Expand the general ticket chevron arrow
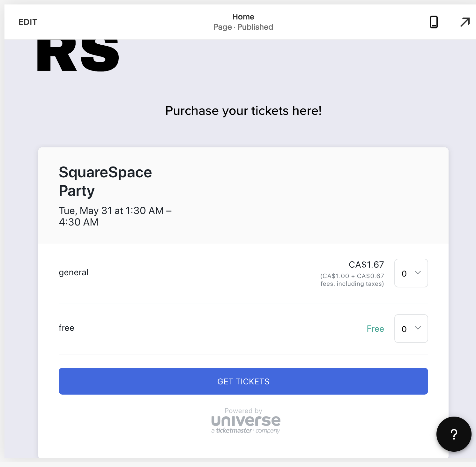The image size is (476, 467). point(418,272)
